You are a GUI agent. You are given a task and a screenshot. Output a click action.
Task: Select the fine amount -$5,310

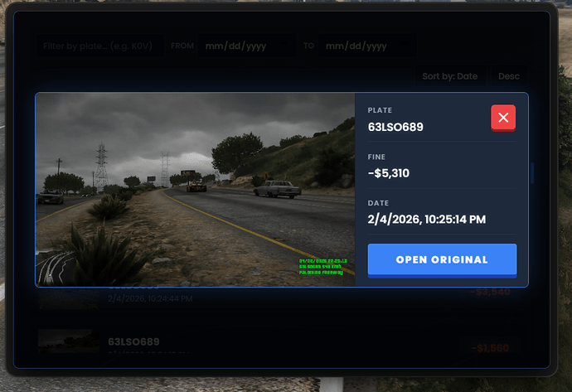pyautogui.click(x=389, y=173)
